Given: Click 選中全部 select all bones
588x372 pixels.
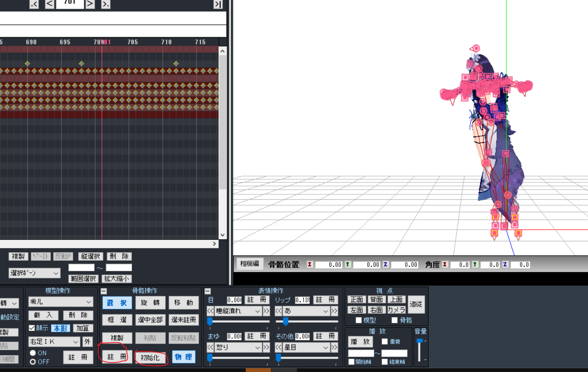Looking at the screenshot, I should point(150,320).
